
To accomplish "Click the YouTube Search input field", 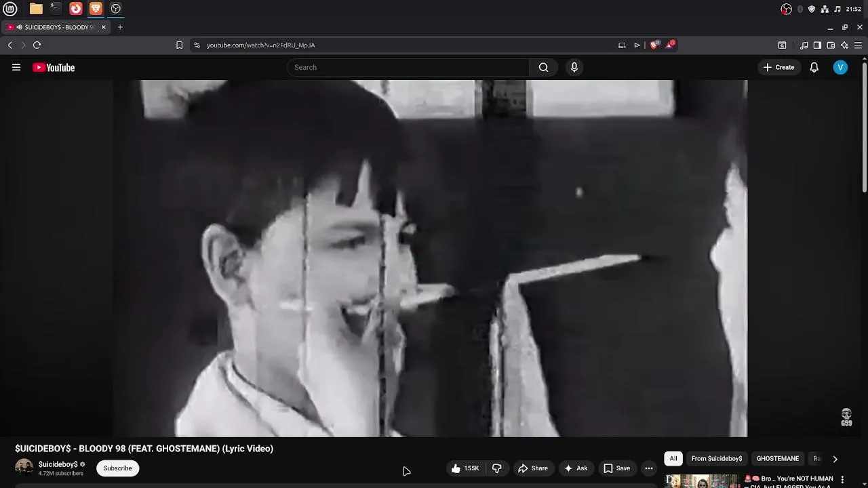I will (408, 67).
